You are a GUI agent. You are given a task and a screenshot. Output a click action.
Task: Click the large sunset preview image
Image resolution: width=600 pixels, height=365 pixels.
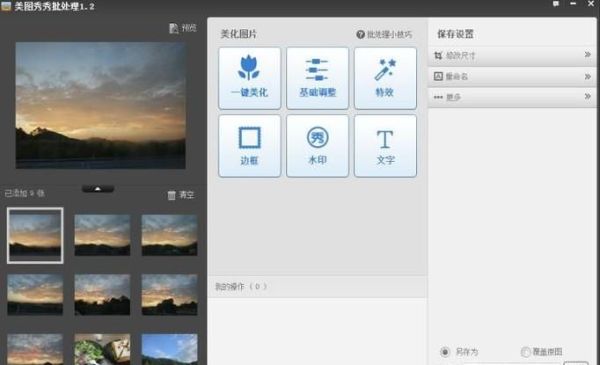pos(101,105)
